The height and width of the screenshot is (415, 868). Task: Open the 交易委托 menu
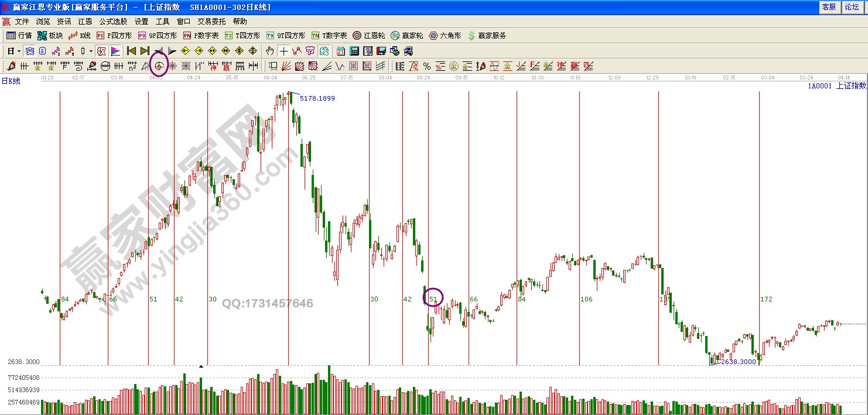211,21
